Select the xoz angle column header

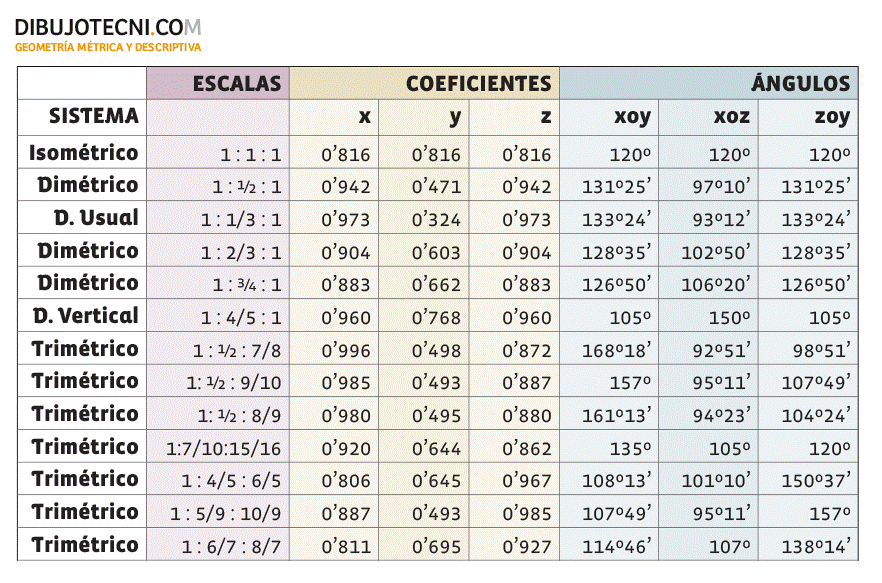[x=731, y=117]
